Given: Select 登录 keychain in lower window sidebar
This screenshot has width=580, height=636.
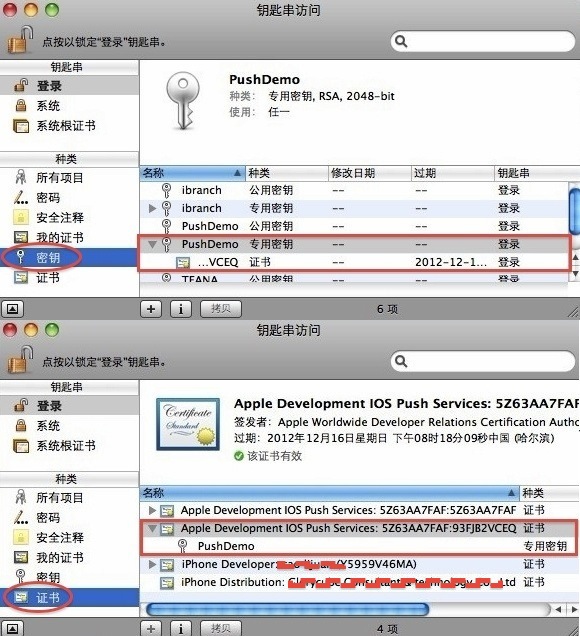Looking at the screenshot, I should [69, 406].
